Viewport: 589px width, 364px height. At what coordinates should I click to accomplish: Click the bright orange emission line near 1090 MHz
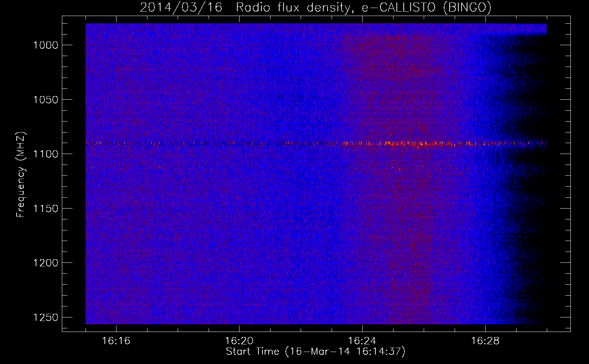tap(316, 143)
